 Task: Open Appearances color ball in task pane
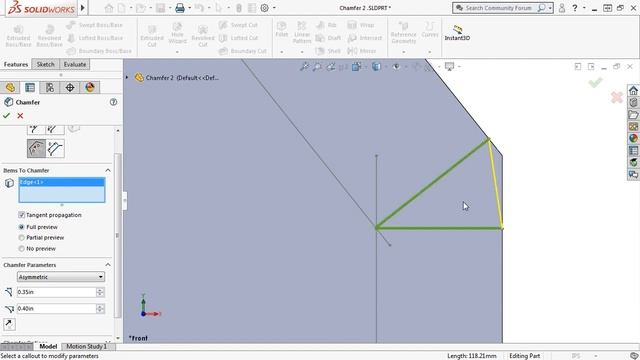pyautogui.click(x=633, y=138)
